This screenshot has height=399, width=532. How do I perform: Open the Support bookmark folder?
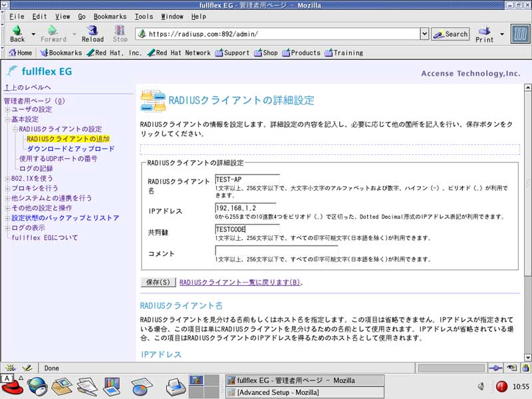pos(232,53)
